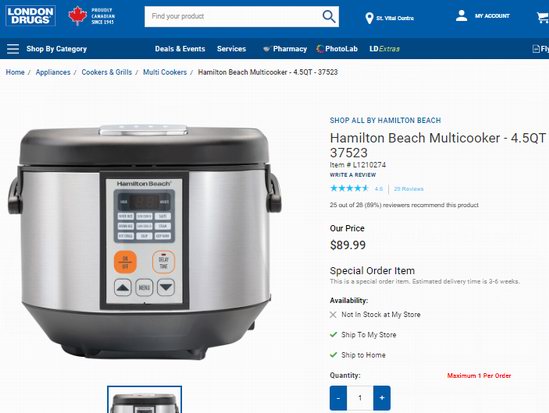Open My Account user icon
Image resolution: width=549 pixels, height=413 pixels.
pos(461,16)
